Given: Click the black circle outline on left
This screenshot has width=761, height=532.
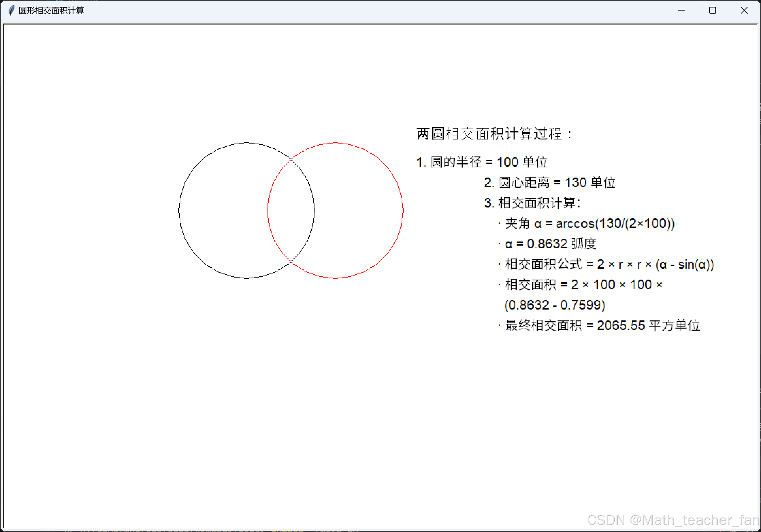Looking at the screenshot, I should pyautogui.click(x=179, y=211).
